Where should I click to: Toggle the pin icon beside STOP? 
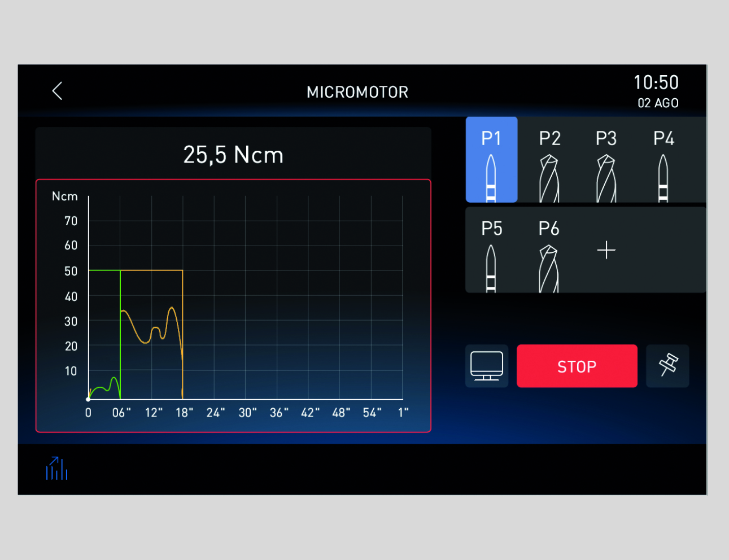[x=667, y=366]
